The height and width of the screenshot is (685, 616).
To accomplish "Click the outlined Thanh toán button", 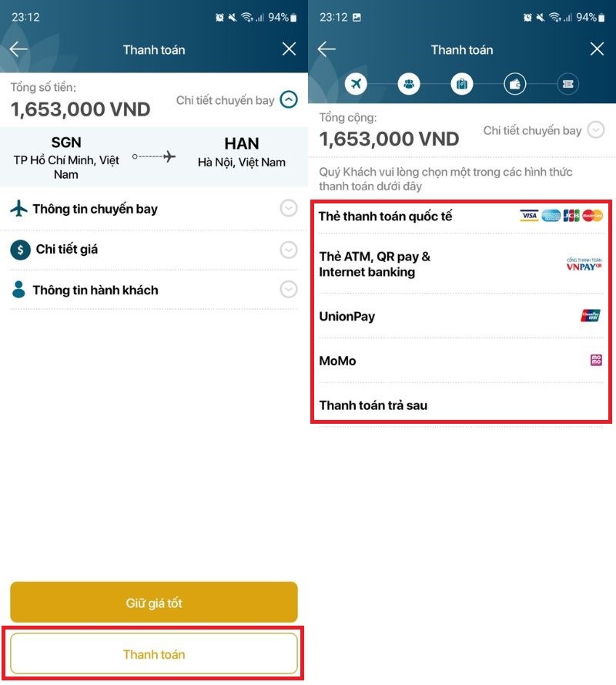I will click(x=154, y=654).
